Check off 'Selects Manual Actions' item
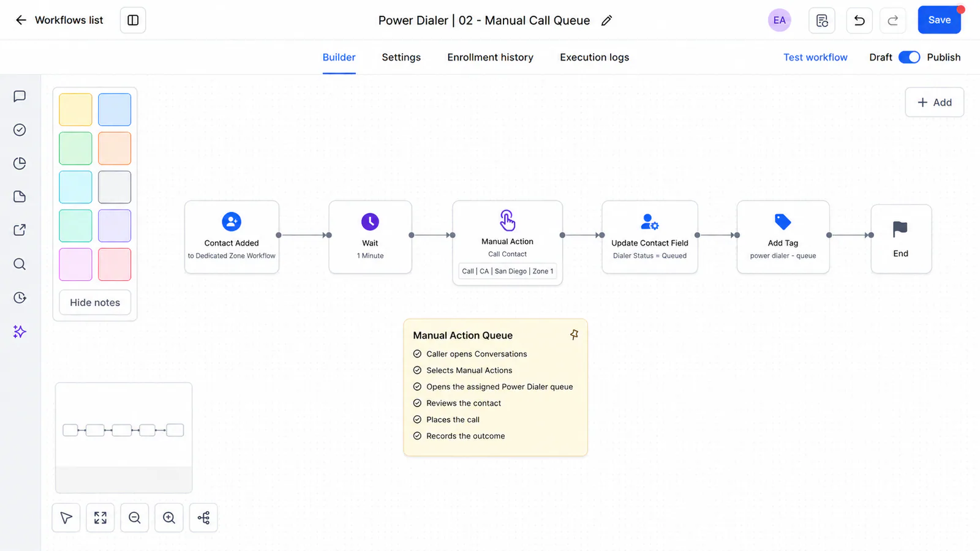This screenshot has height=551, width=980. (417, 370)
